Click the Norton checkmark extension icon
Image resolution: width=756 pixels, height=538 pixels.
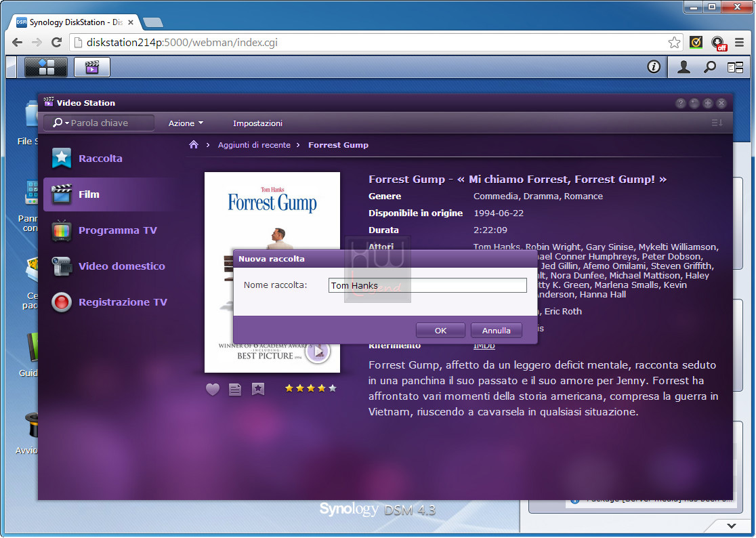pyautogui.click(x=696, y=43)
